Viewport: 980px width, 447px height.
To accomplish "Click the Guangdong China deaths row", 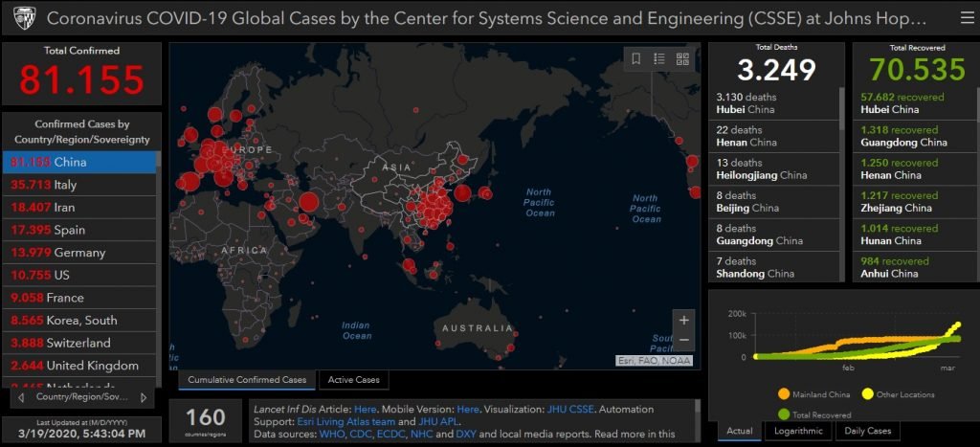I will [x=773, y=235].
